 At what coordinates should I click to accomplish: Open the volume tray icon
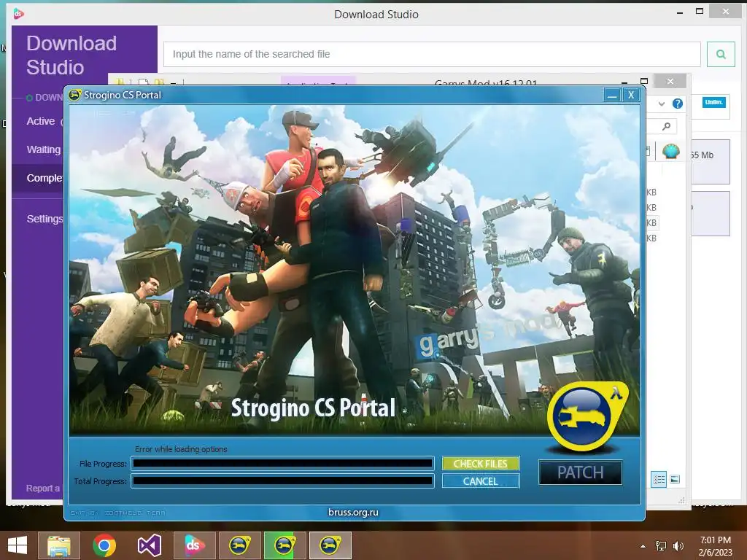point(678,546)
